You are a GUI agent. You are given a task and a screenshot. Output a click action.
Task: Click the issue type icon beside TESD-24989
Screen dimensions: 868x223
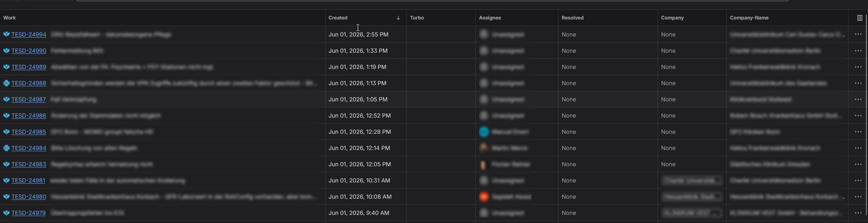(x=6, y=67)
